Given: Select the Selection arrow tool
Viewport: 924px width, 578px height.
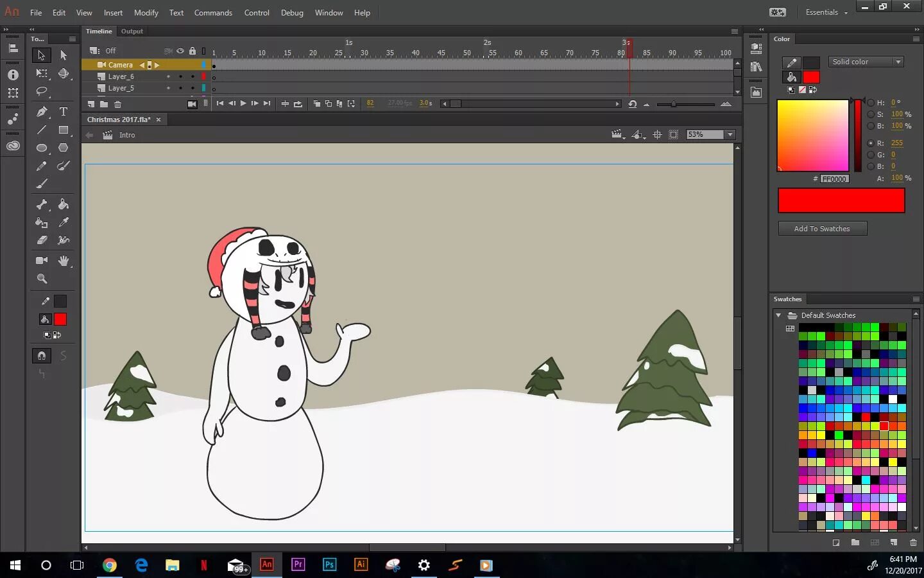Looking at the screenshot, I should (x=42, y=55).
